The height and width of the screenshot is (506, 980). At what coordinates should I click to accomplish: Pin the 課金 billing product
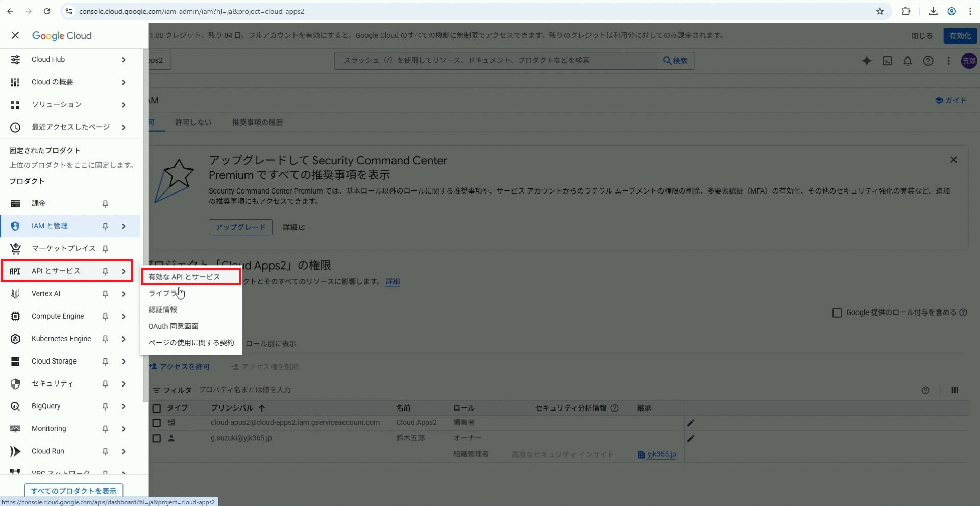(x=105, y=204)
